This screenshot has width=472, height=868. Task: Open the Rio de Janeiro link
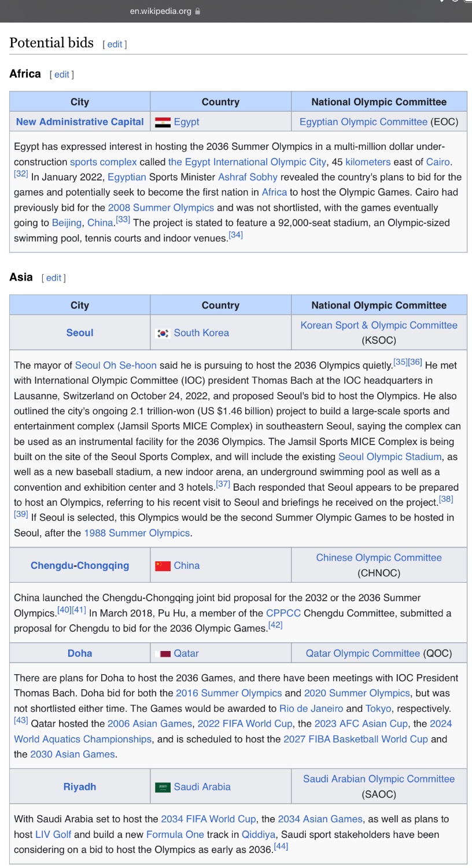click(311, 708)
